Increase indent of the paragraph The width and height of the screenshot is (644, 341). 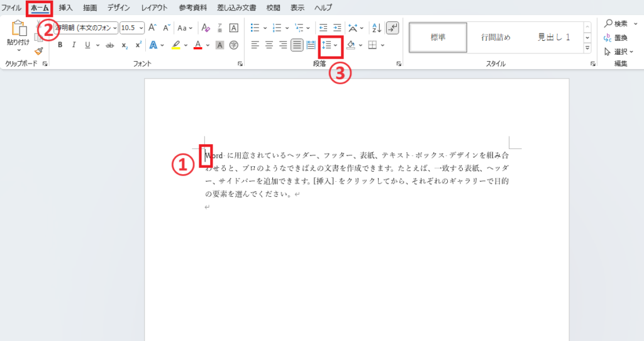pyautogui.click(x=337, y=28)
